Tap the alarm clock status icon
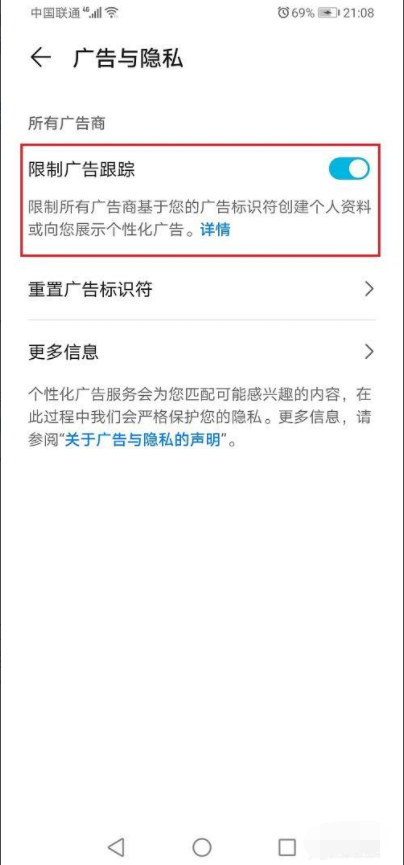 [283, 13]
